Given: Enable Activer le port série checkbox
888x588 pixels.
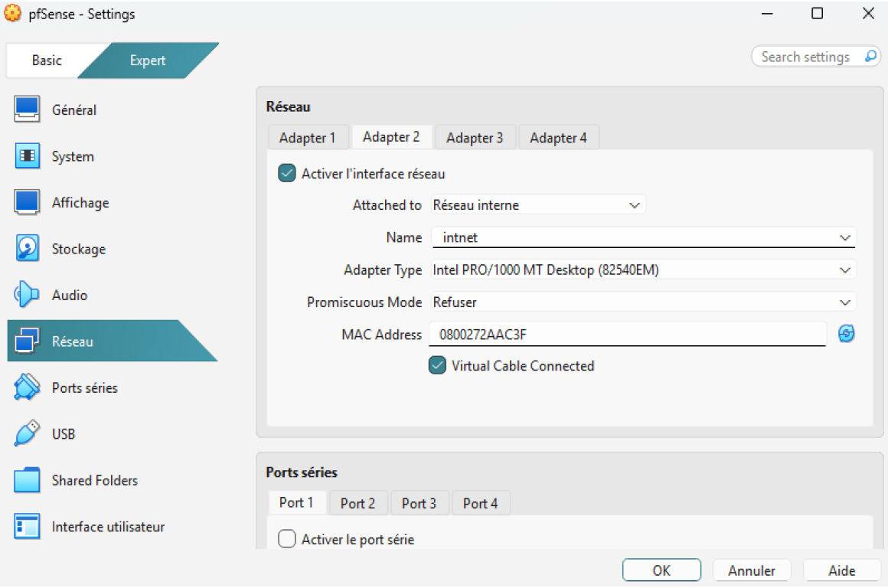Looking at the screenshot, I should [x=286, y=539].
